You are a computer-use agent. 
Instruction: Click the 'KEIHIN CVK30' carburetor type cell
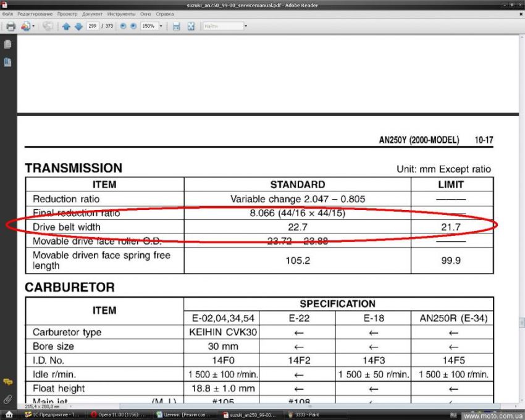pyautogui.click(x=222, y=332)
